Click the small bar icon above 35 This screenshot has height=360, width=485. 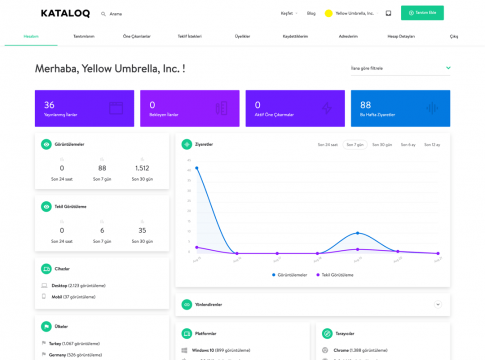point(142,222)
